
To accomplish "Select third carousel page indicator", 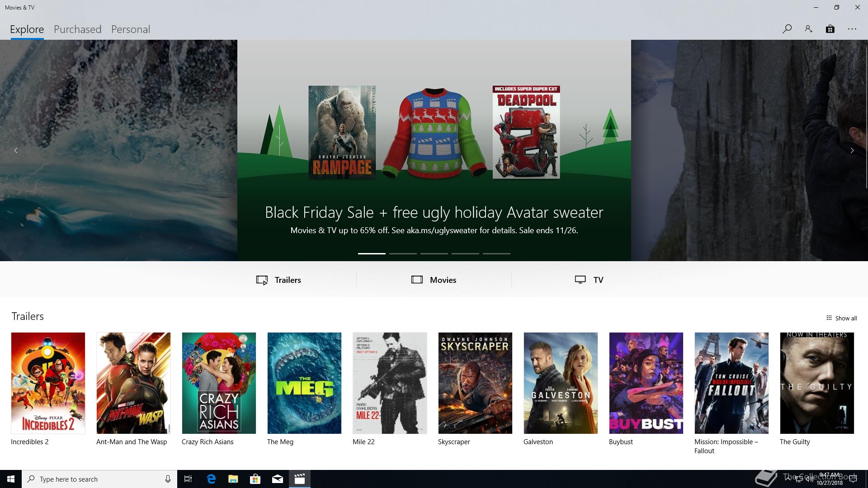I will 434,253.
